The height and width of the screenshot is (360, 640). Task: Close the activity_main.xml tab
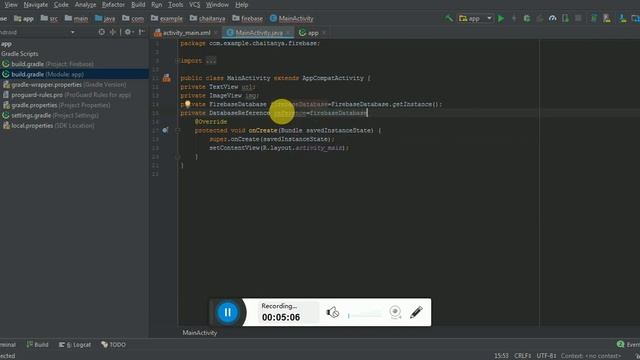click(x=216, y=33)
